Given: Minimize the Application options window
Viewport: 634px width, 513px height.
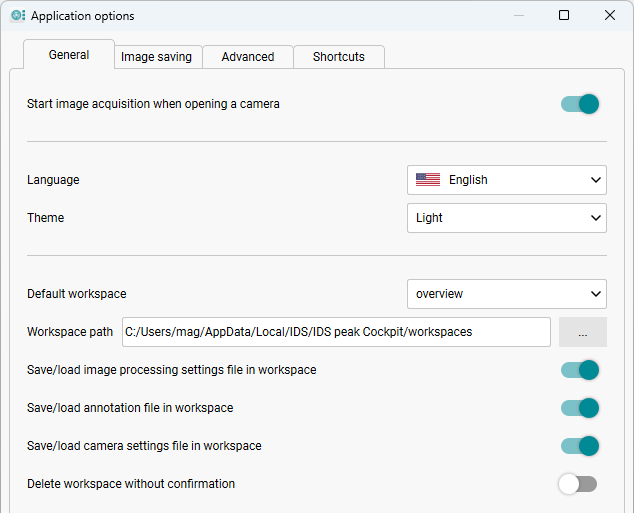Looking at the screenshot, I should click(519, 15).
